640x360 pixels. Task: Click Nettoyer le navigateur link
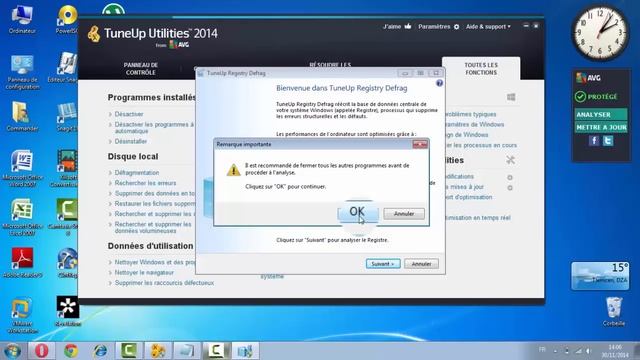[x=144, y=272]
